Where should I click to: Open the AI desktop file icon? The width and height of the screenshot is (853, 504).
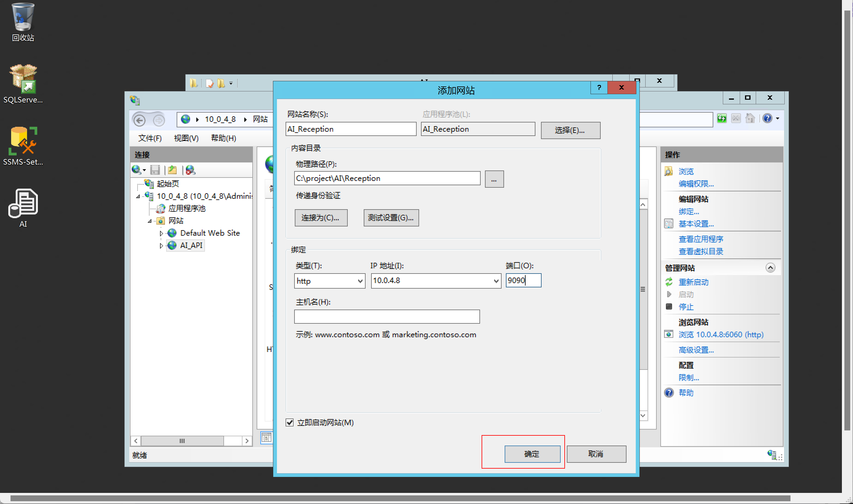23,208
